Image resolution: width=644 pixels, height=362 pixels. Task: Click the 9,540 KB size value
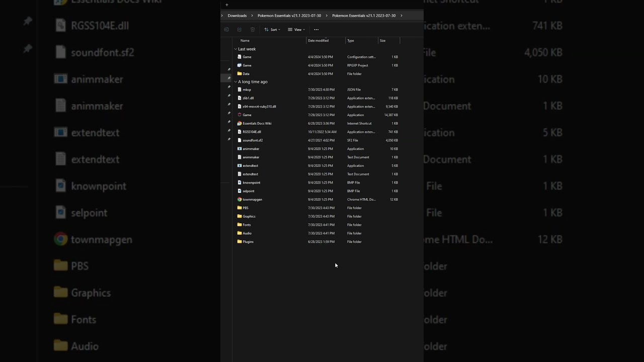pos(392,107)
